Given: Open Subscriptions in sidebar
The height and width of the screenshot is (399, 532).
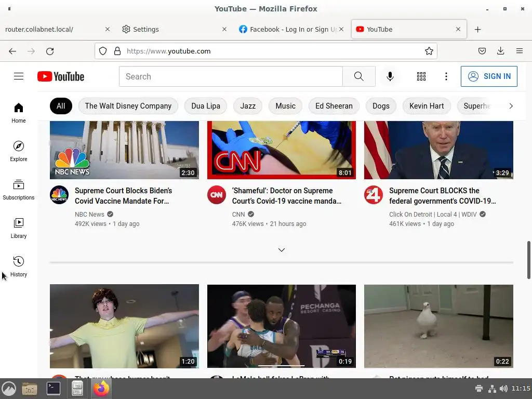Looking at the screenshot, I should click(19, 190).
